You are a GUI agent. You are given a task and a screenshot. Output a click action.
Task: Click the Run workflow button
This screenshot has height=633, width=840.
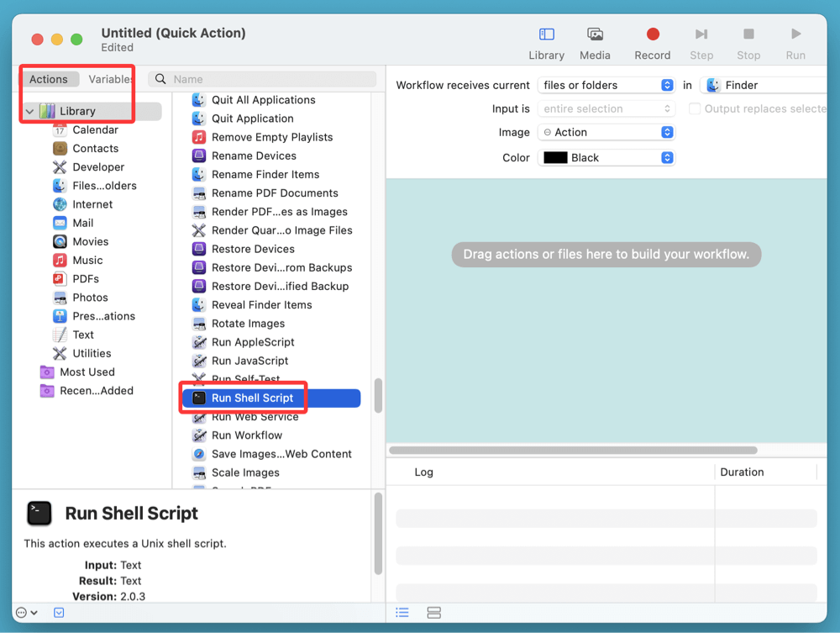coord(795,43)
